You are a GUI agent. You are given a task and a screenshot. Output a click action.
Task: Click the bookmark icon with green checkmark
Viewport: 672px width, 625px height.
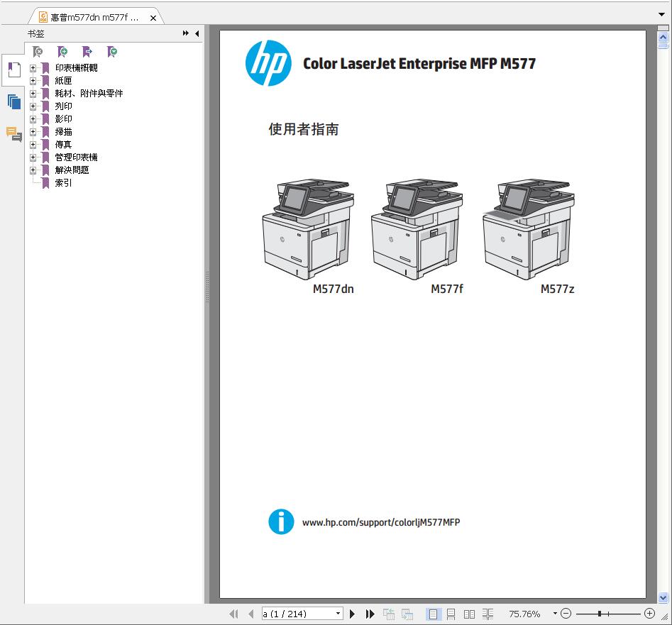tap(112, 52)
